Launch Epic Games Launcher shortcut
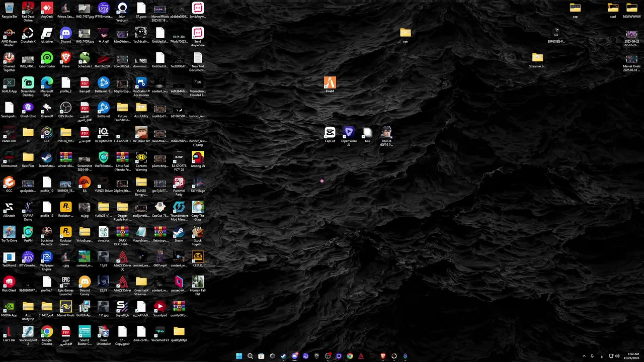Viewport: 644px width, 362px height. (66, 286)
